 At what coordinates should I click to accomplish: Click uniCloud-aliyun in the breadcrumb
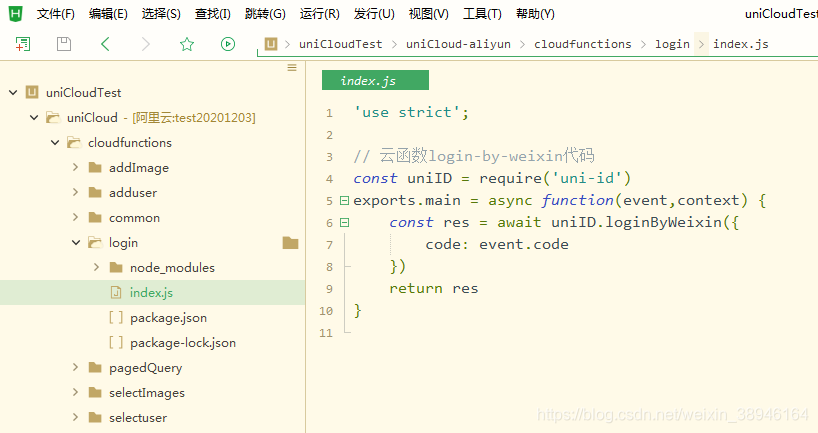click(458, 44)
